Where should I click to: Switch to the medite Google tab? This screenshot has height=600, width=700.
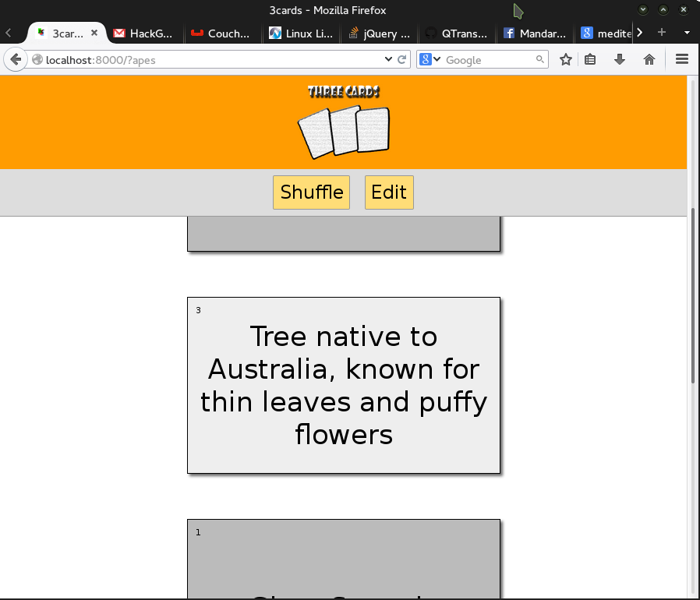[x=606, y=34]
